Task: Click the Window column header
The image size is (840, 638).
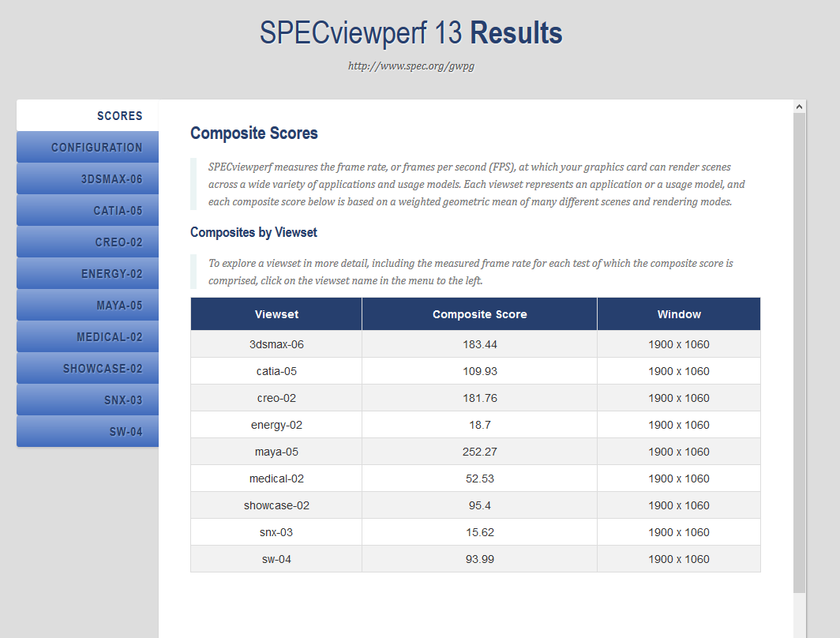Action: pyautogui.click(x=679, y=314)
